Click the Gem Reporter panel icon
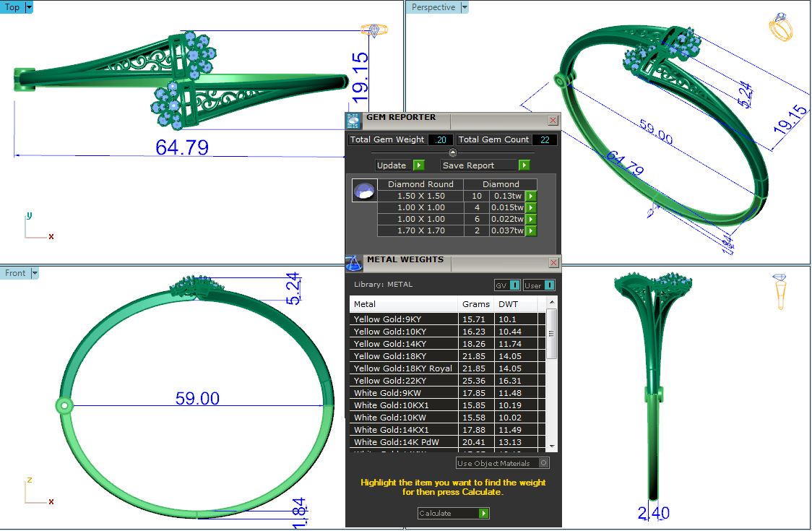The width and height of the screenshot is (812, 531). [353, 121]
